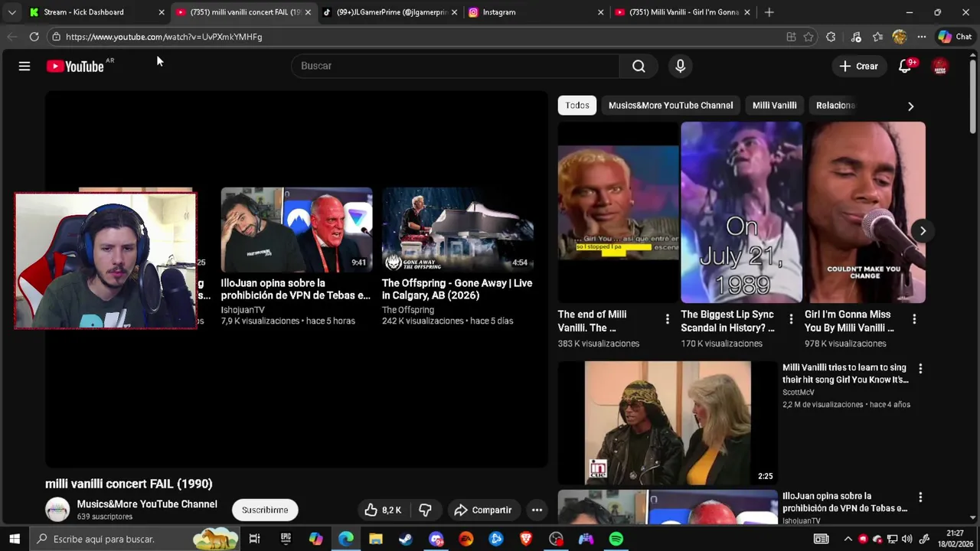980x551 pixels.
Task: Switch to Stream - Kick Dashboard tab
Action: click(84, 12)
